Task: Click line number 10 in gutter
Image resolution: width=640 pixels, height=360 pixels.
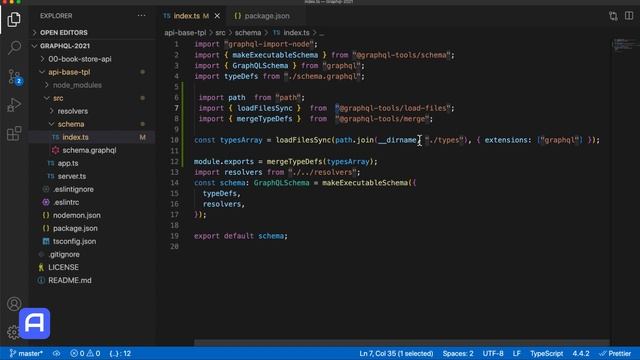Action: point(174,140)
